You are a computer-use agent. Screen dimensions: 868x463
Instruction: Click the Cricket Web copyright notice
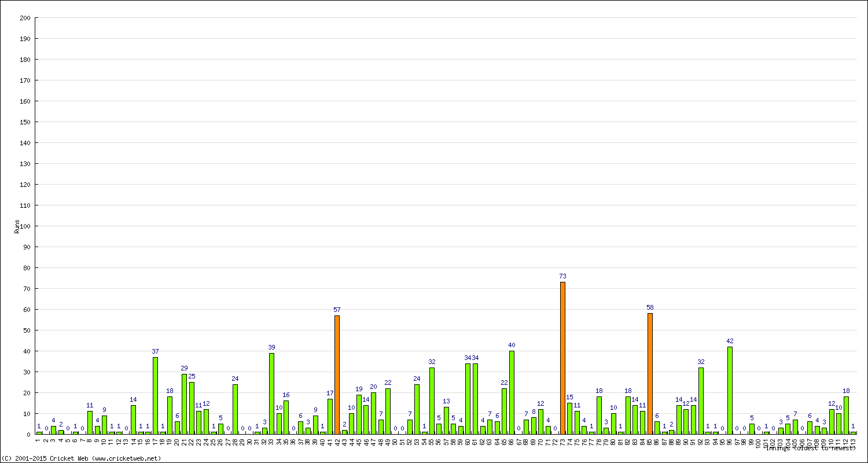(81, 458)
